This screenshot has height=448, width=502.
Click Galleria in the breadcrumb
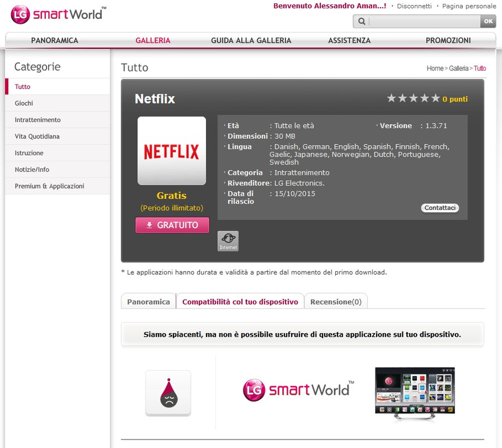(458, 68)
